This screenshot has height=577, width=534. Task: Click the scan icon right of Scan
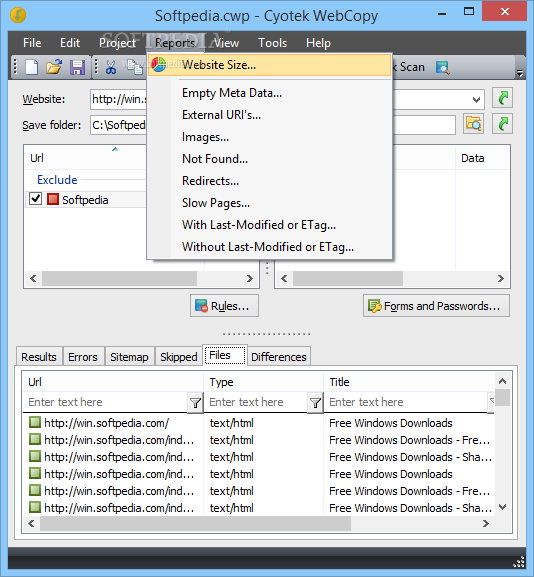[442, 67]
